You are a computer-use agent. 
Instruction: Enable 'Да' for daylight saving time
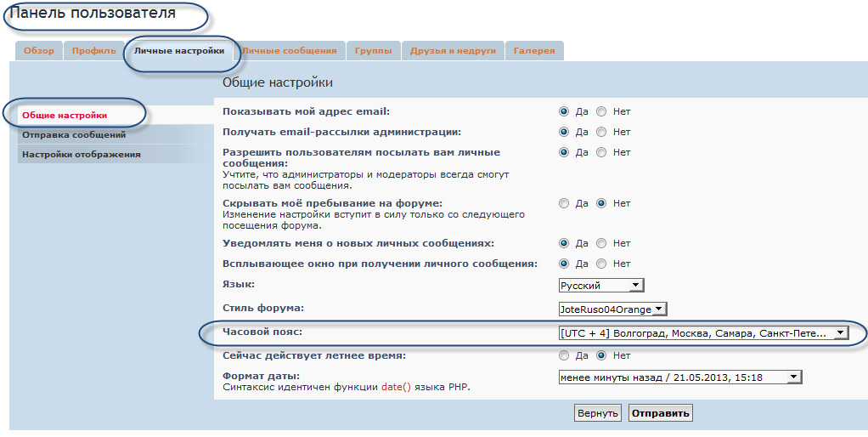[564, 355]
